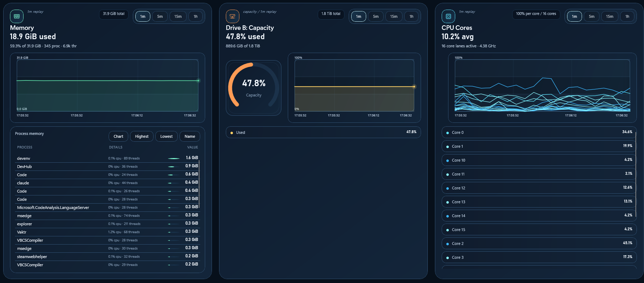
Task: Select 1h range in Drive B panel
Action: point(411,16)
